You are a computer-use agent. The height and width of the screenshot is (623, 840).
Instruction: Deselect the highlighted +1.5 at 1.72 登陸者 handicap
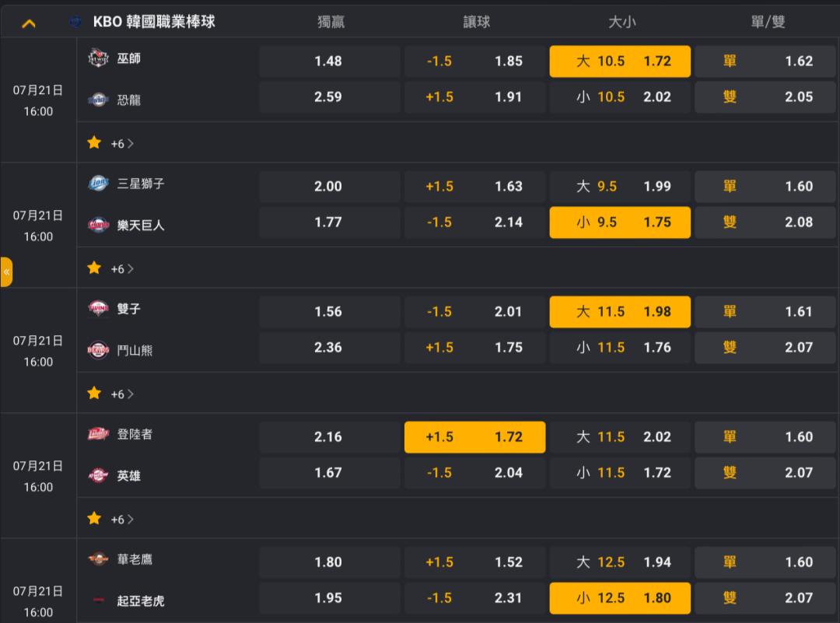click(x=474, y=437)
